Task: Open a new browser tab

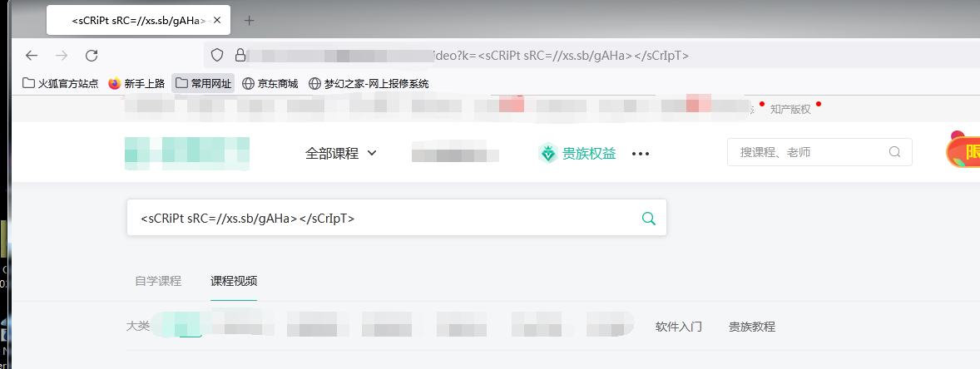Action: point(249,21)
